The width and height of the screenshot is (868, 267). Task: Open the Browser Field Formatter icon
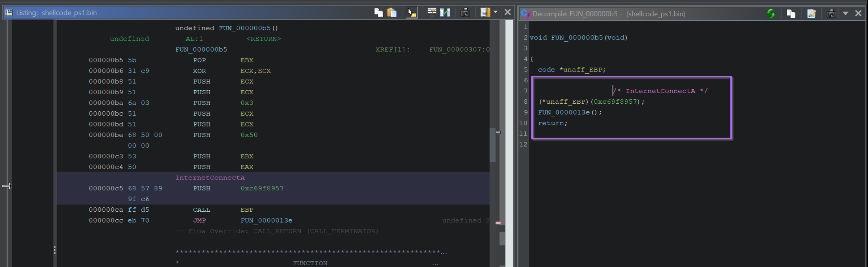(x=432, y=12)
